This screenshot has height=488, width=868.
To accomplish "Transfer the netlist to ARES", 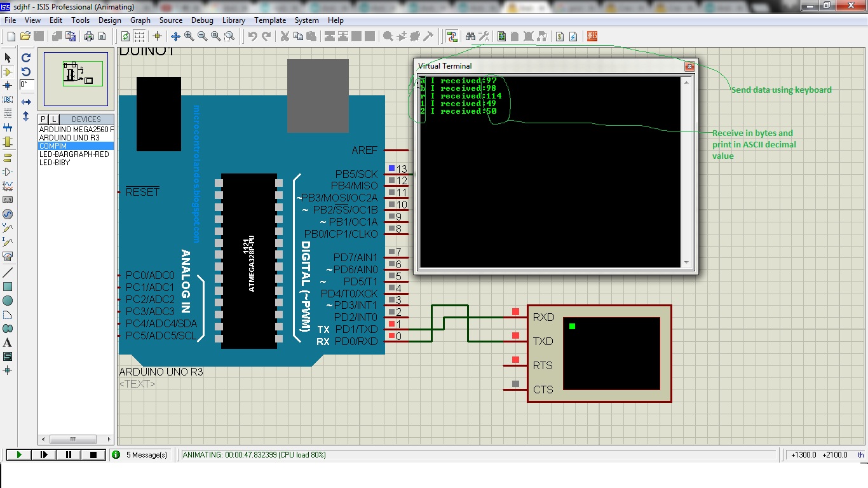I will pyautogui.click(x=592, y=36).
